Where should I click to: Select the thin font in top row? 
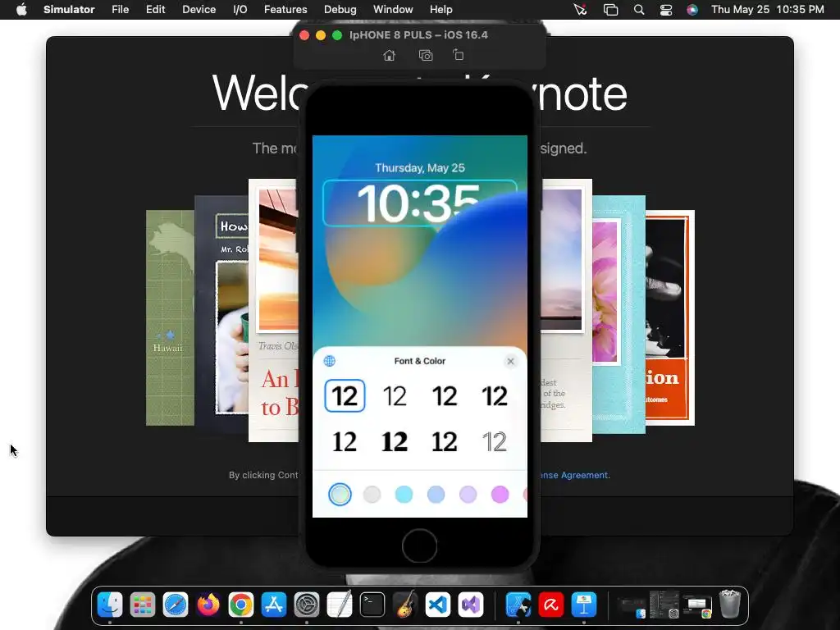click(x=395, y=396)
